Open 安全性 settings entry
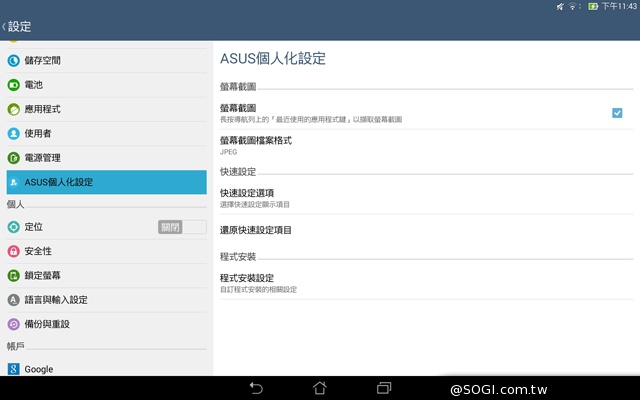The image size is (640, 400). (107, 251)
